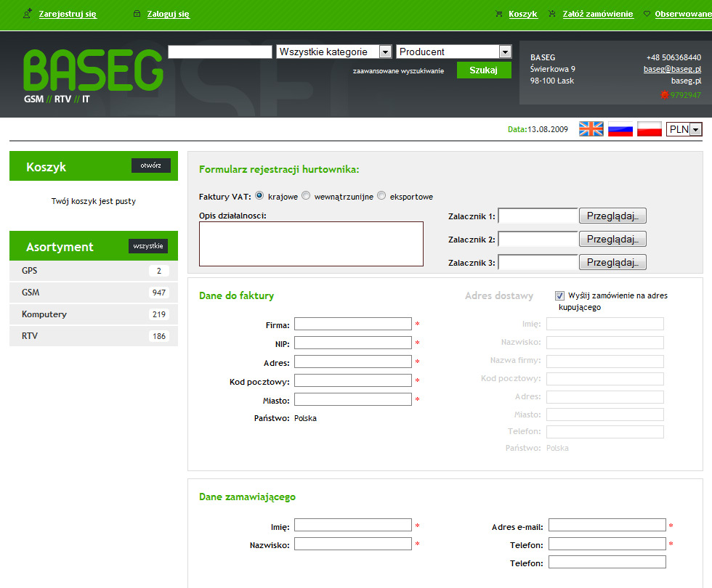This screenshot has height=588, width=712.
Task: Click the cart icon beside Koszyk link
Action: (x=498, y=14)
